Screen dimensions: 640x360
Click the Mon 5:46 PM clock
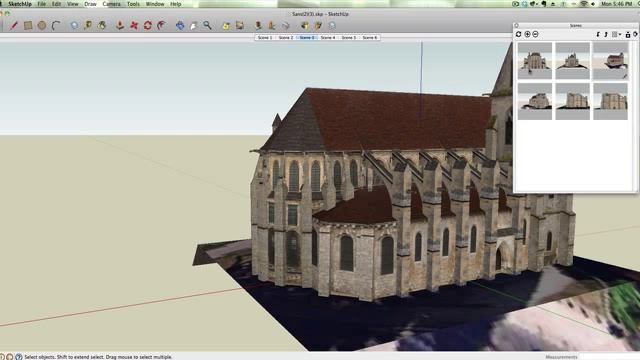coord(616,4)
